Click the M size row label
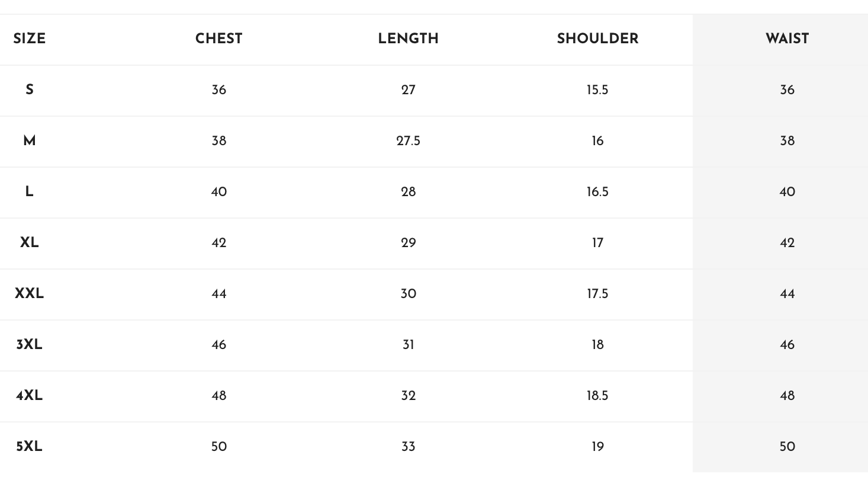The width and height of the screenshot is (868, 480). tap(29, 141)
